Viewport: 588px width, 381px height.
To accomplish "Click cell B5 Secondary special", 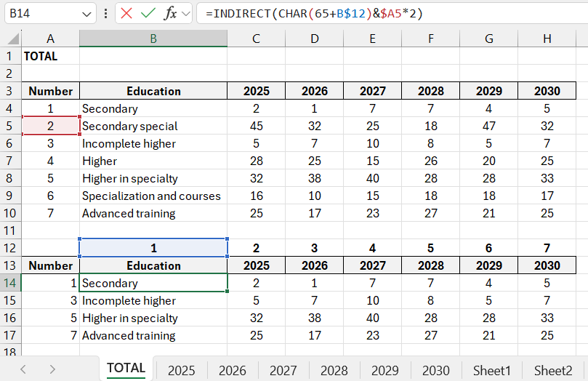I will 153,126.
